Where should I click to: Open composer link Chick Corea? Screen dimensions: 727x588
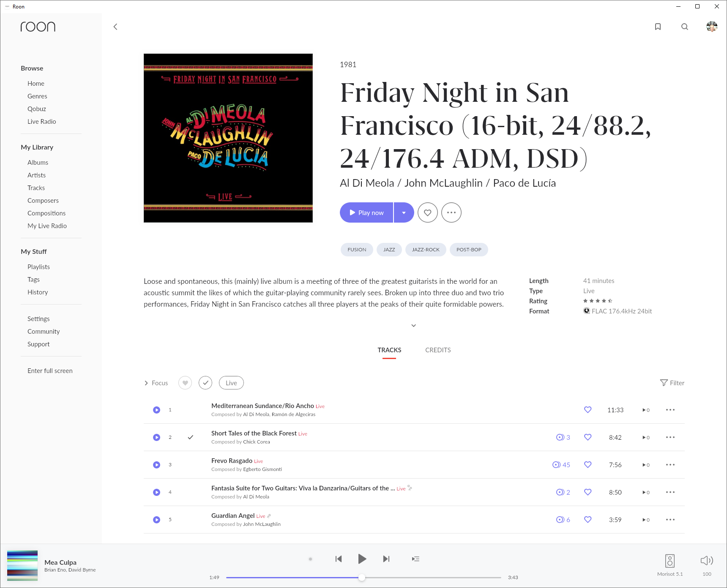257,442
